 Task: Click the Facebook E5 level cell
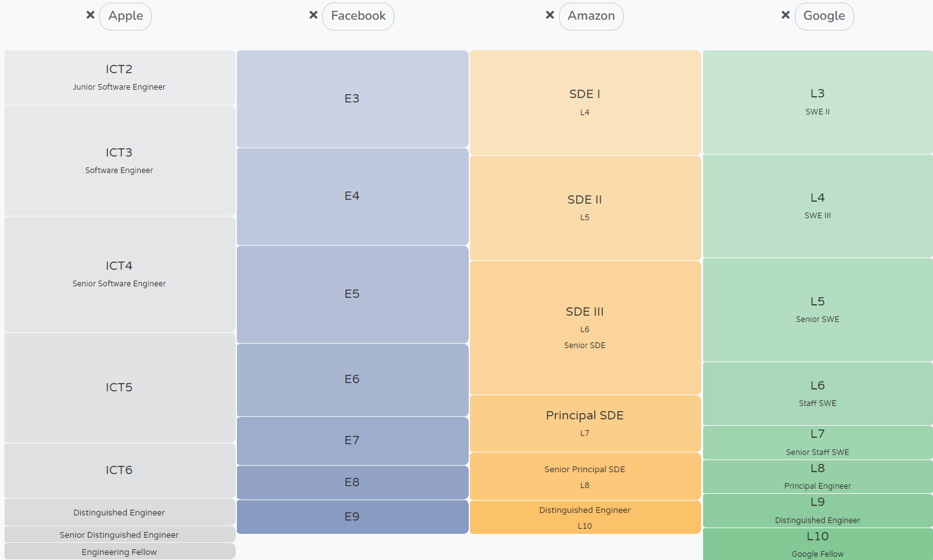(x=352, y=293)
